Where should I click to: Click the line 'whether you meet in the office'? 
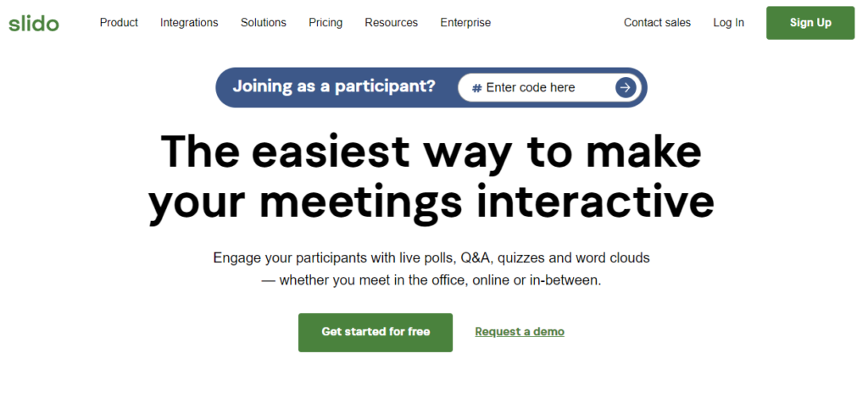click(431, 280)
